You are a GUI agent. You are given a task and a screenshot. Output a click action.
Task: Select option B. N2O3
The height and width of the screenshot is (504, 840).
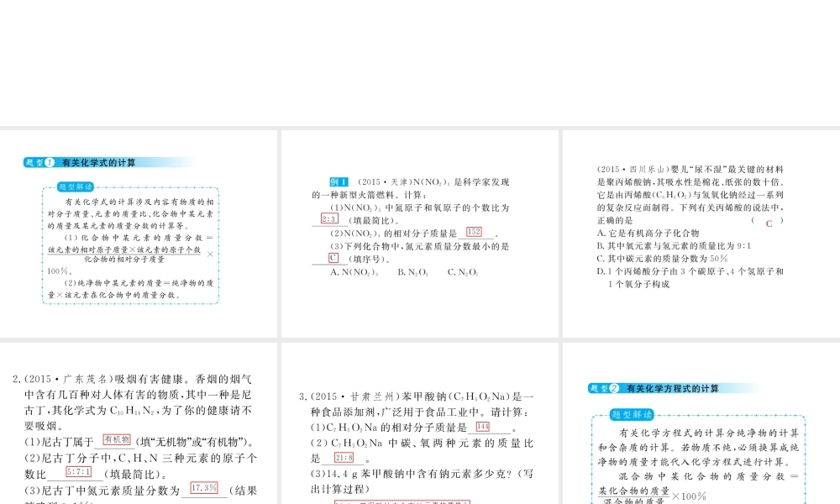coord(413,272)
